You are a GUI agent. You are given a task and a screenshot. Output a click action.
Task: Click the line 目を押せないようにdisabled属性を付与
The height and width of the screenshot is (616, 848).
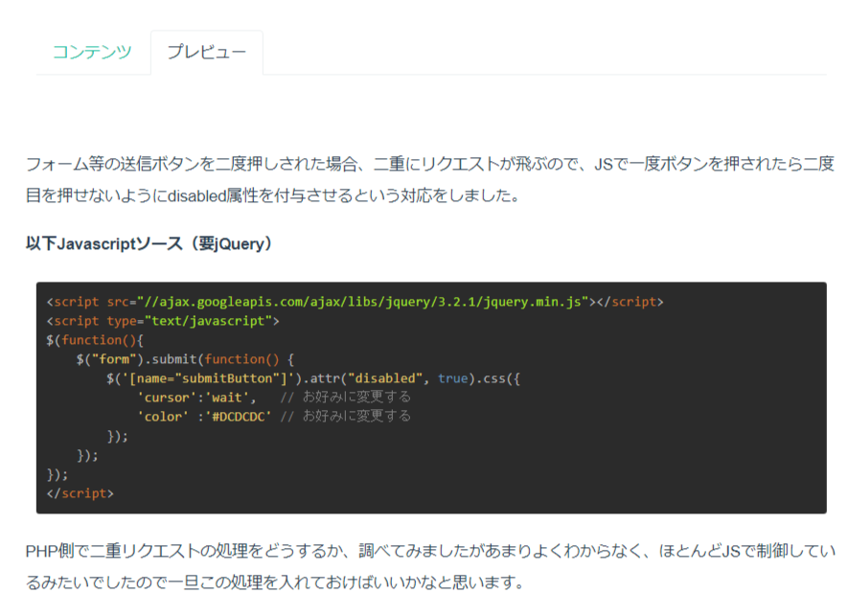(x=272, y=195)
